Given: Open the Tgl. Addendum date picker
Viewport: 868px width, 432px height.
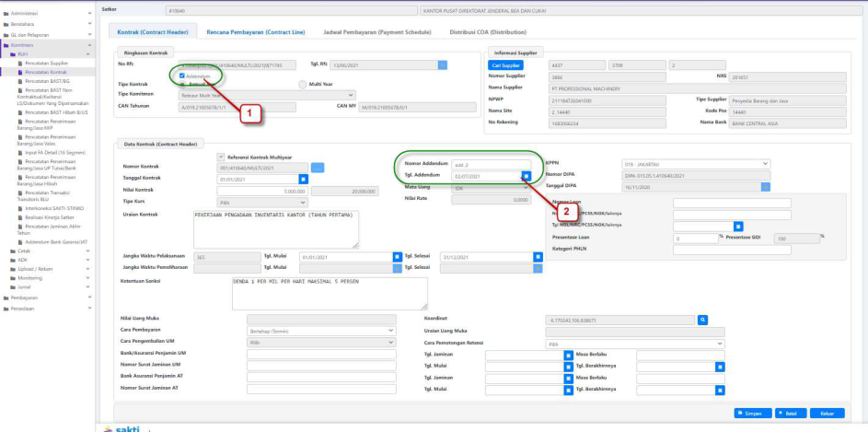Looking at the screenshot, I should (526, 175).
